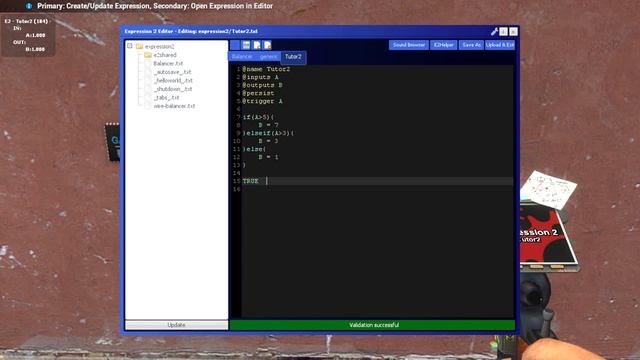Screen dimensions: 640x360
Task: Place cursor on 'B = 7' line
Action: coord(268,125)
